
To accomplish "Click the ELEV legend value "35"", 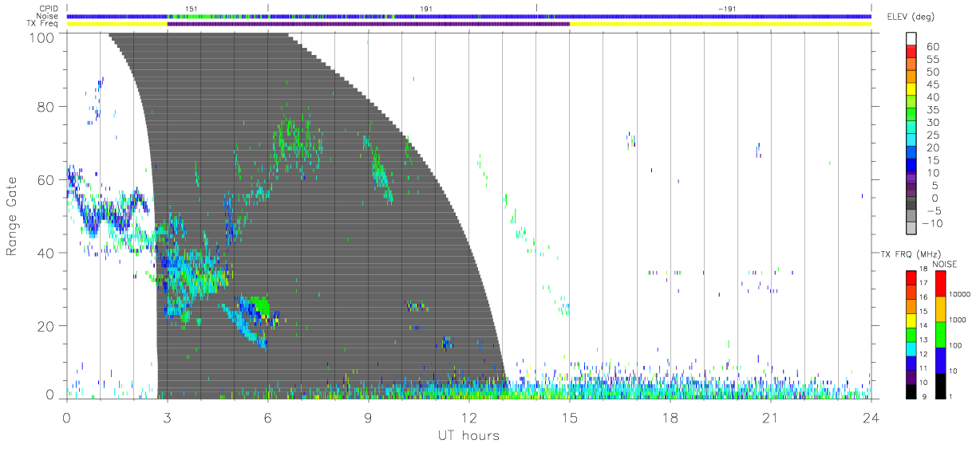I will click(932, 110).
